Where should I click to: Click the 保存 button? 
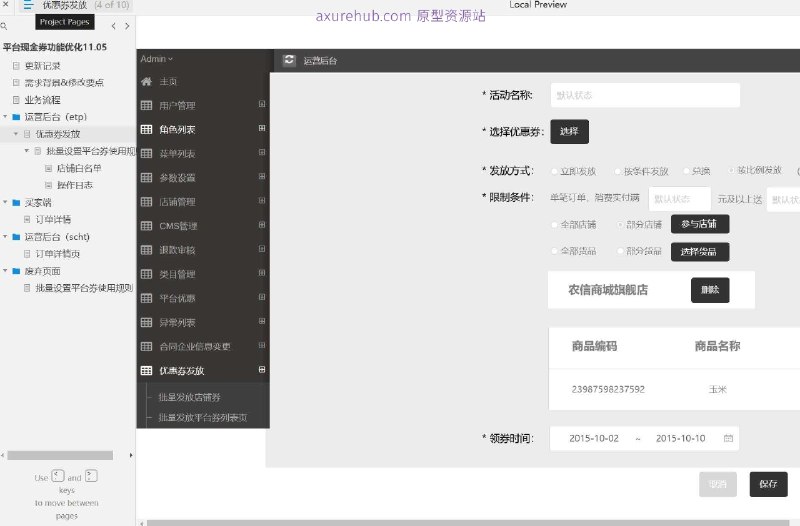768,484
